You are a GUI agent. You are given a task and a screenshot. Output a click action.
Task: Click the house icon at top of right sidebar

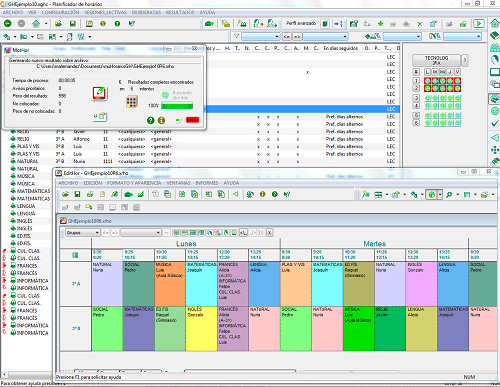(x=495, y=24)
